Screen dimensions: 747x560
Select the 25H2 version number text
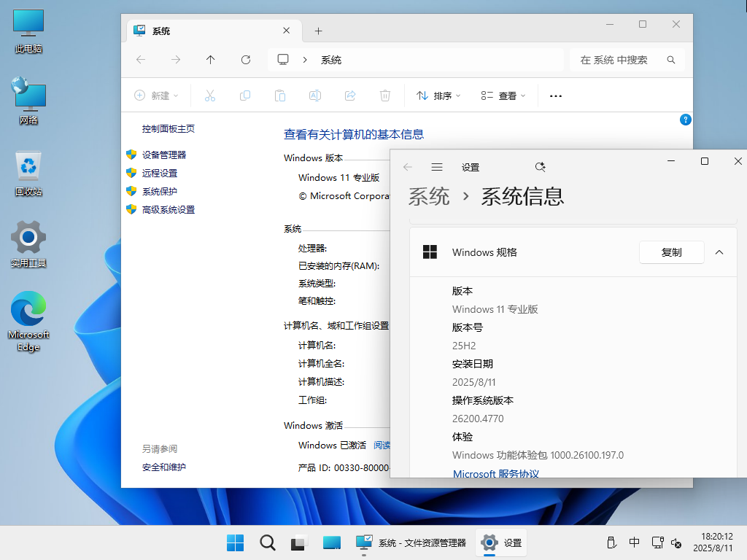pos(464,346)
